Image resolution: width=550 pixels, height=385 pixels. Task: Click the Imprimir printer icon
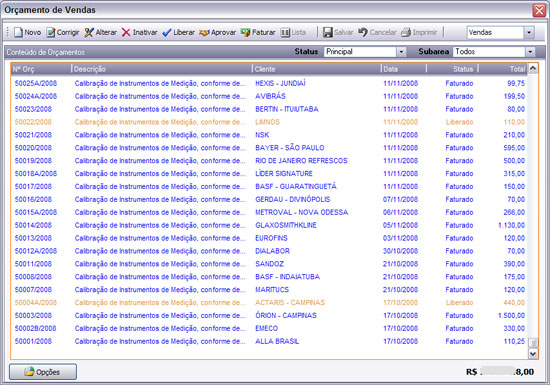pos(406,32)
